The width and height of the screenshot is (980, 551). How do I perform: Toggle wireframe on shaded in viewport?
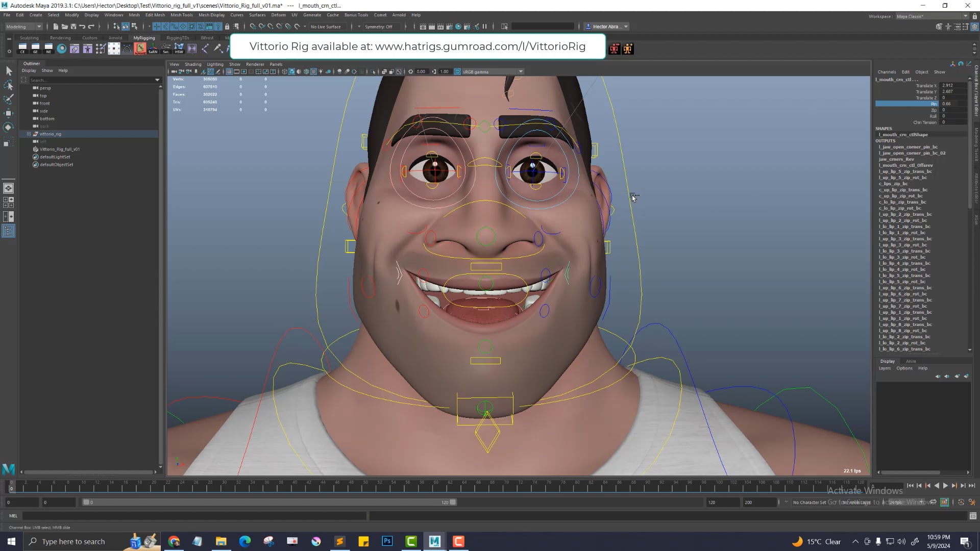click(306, 72)
